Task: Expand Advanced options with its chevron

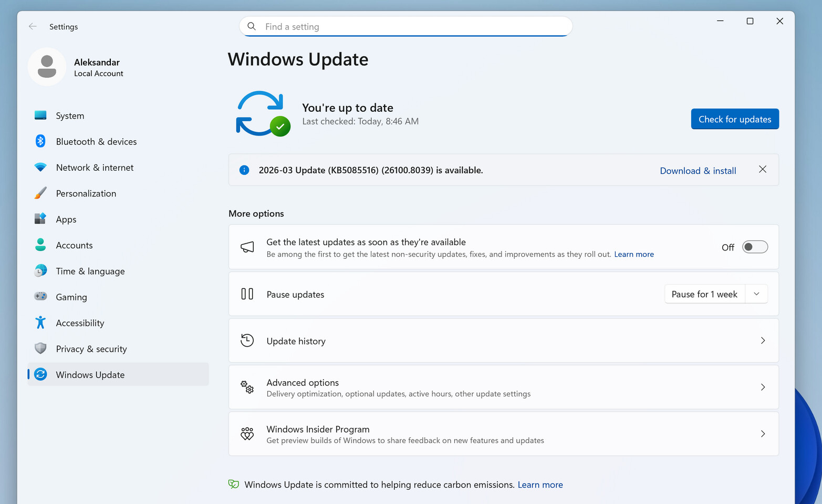Action: (763, 387)
